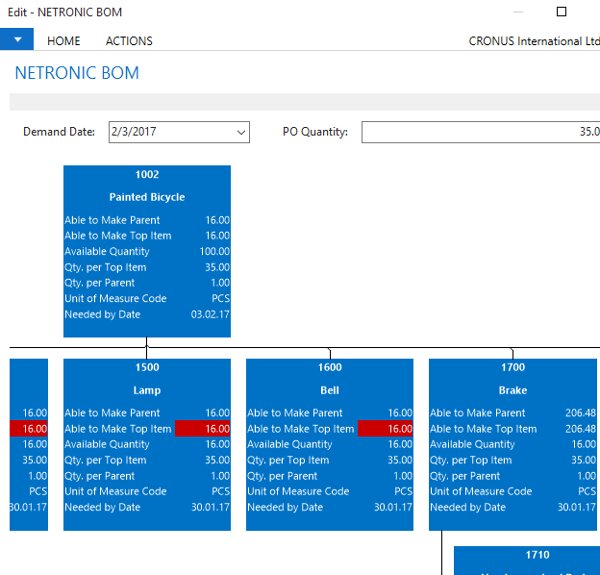Image resolution: width=600 pixels, height=575 pixels.
Task: Click Lamp's red Able to Make Top Item value
Action: point(203,429)
